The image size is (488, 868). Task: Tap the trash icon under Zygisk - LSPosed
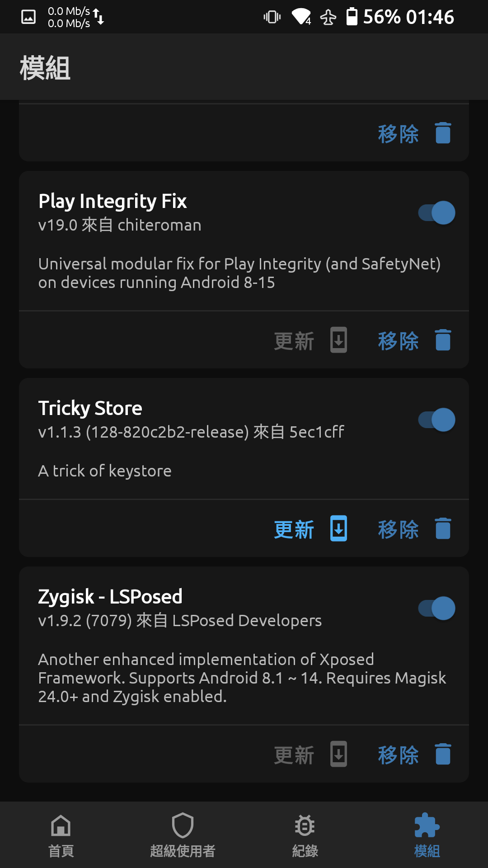coord(443,754)
